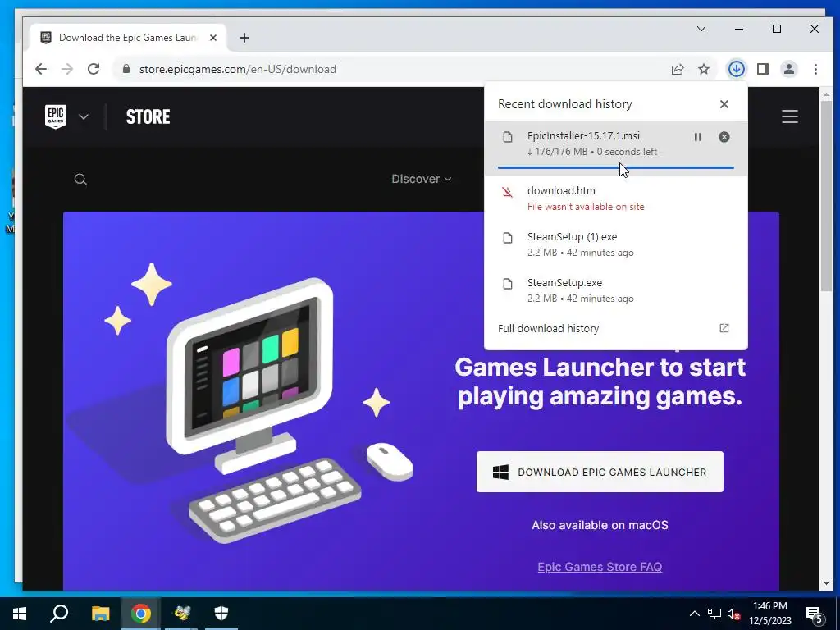This screenshot has width=840, height=630.
Task: Click the Epic Store search icon
Action: coord(80,180)
